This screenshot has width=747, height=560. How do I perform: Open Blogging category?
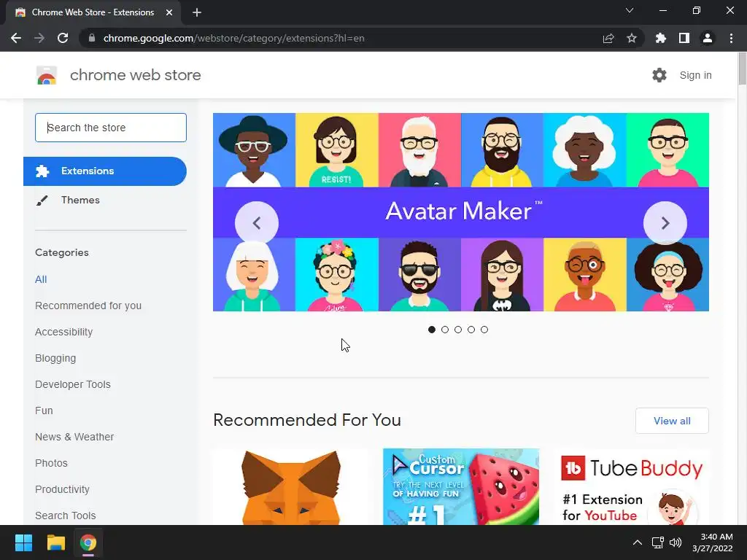(x=55, y=358)
